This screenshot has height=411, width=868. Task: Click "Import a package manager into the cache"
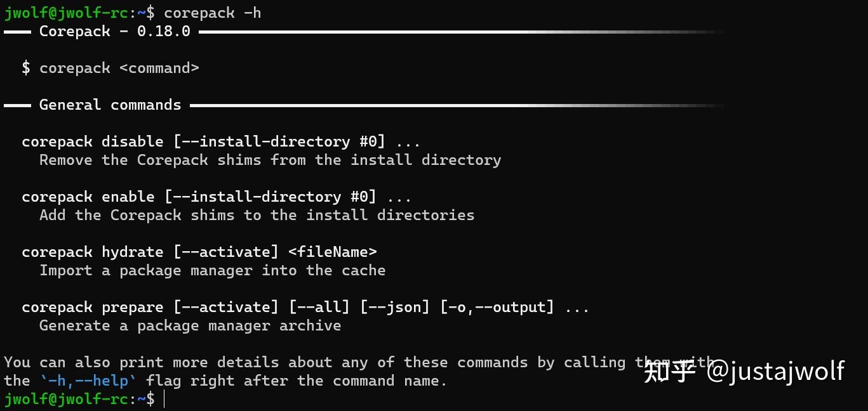click(x=212, y=270)
